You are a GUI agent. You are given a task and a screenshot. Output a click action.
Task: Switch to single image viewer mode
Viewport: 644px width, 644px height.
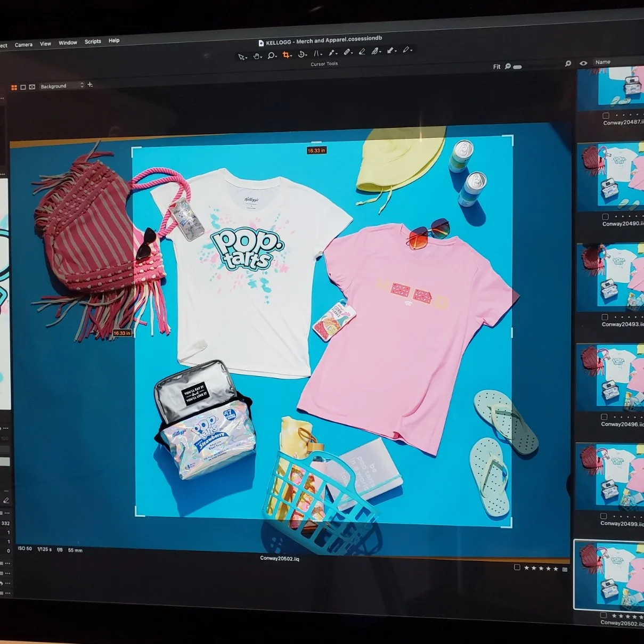coord(23,87)
